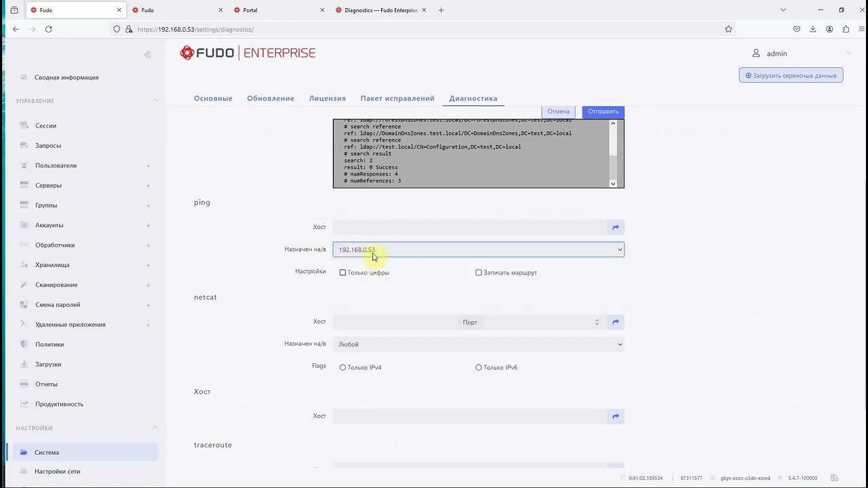The height and width of the screenshot is (488, 868).
Task: Run Хост lookup with the arrow button
Action: [x=616, y=417]
